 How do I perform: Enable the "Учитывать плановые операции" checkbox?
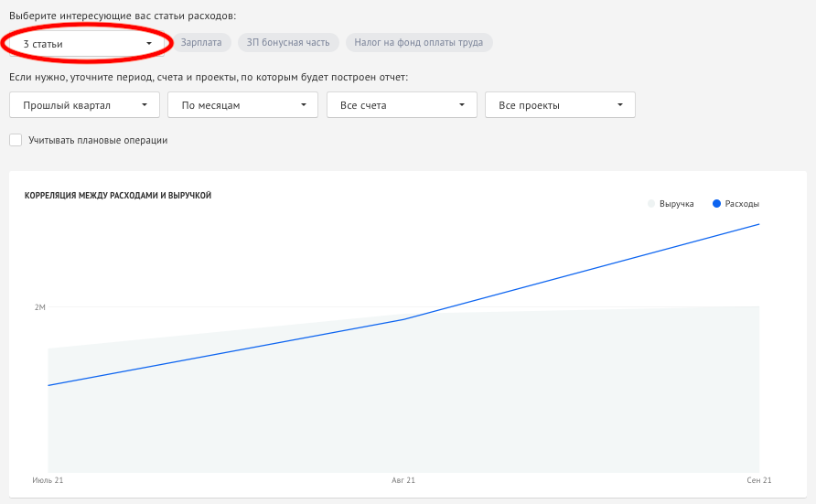[x=16, y=140]
